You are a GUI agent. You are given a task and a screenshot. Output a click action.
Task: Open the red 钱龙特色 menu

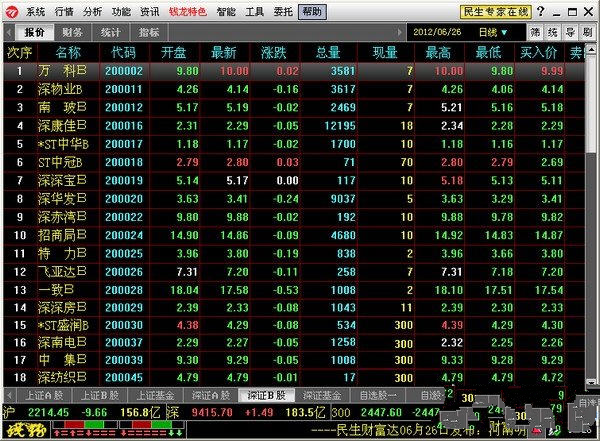pos(188,12)
